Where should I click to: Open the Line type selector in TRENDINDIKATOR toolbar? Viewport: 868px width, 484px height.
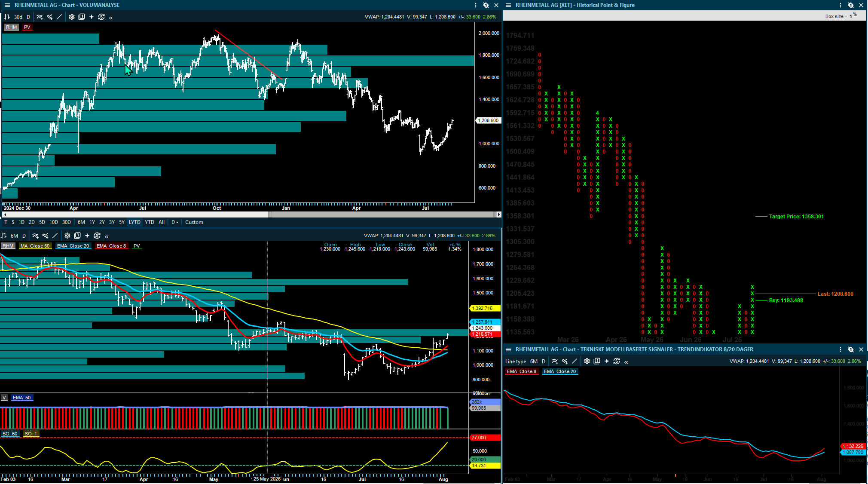[x=516, y=361]
